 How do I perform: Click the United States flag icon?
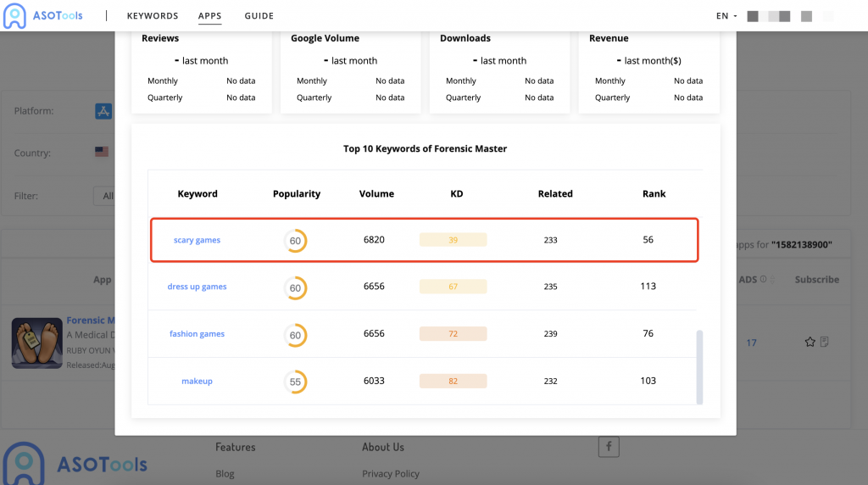102,153
